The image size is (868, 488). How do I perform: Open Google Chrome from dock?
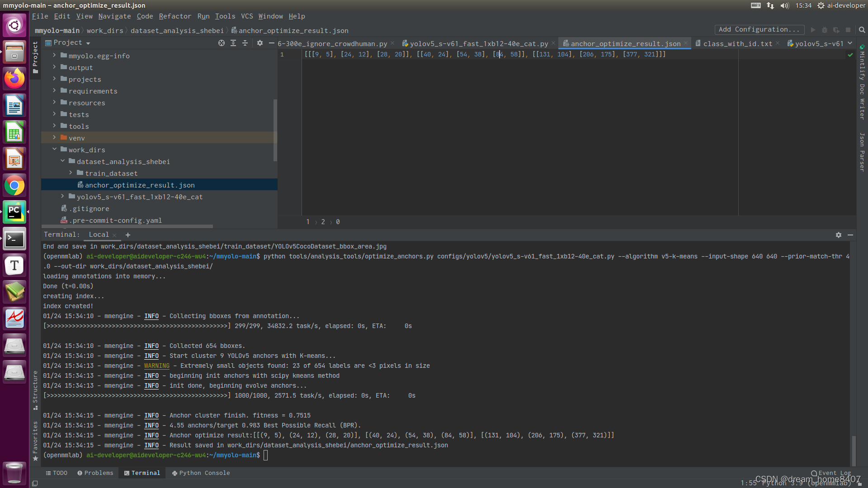(14, 186)
